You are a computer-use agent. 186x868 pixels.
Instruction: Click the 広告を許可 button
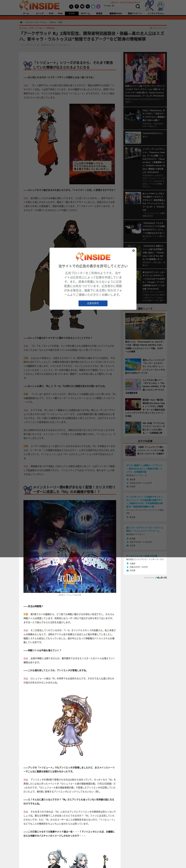(x=93, y=303)
